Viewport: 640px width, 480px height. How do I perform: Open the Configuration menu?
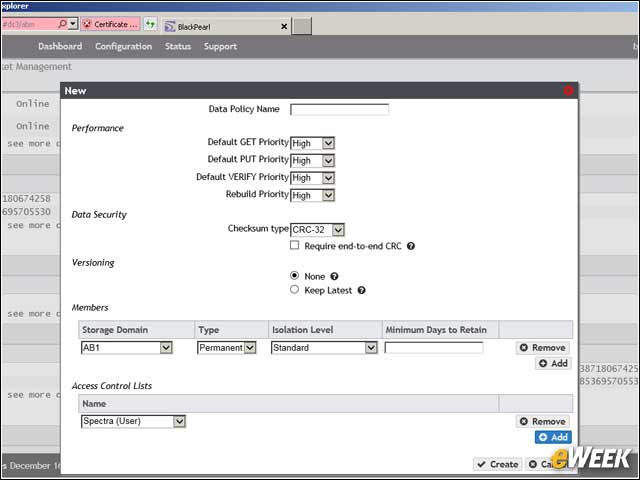pyautogui.click(x=124, y=47)
